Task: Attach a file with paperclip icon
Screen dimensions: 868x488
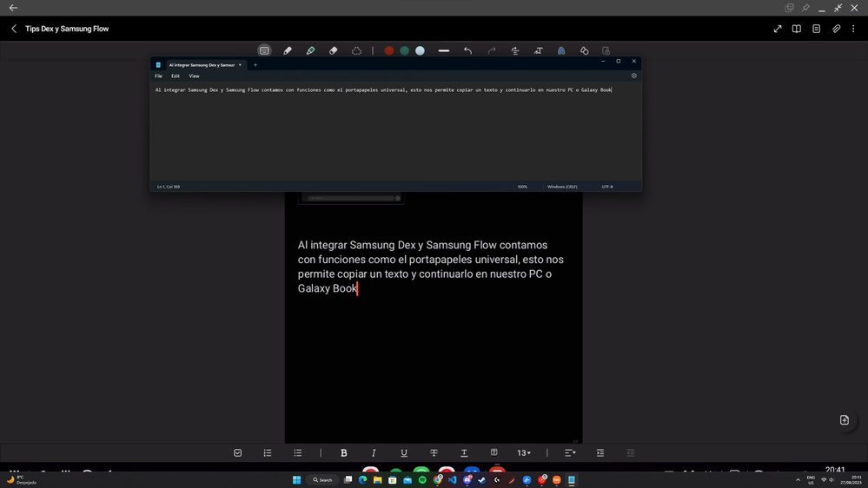Action: (837, 29)
